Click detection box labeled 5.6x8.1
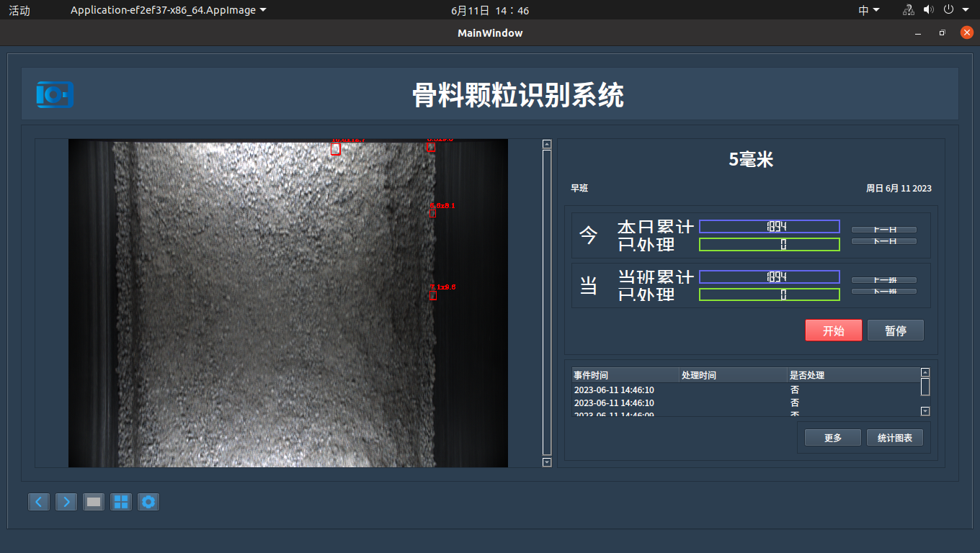 pos(433,213)
